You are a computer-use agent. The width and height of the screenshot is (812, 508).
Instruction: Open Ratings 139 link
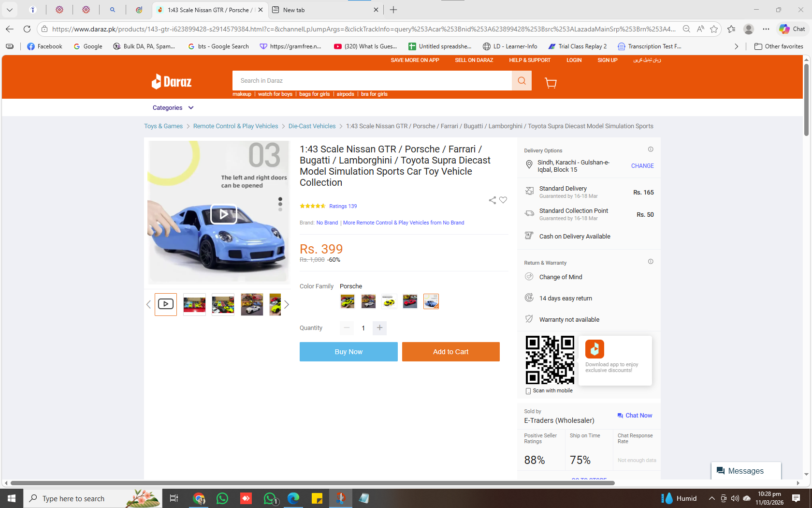tap(343, 206)
